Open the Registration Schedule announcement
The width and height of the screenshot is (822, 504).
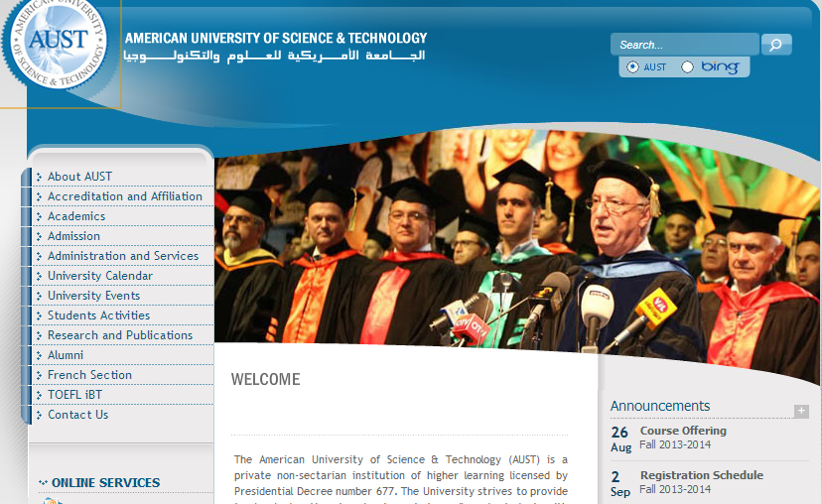pyautogui.click(x=702, y=475)
